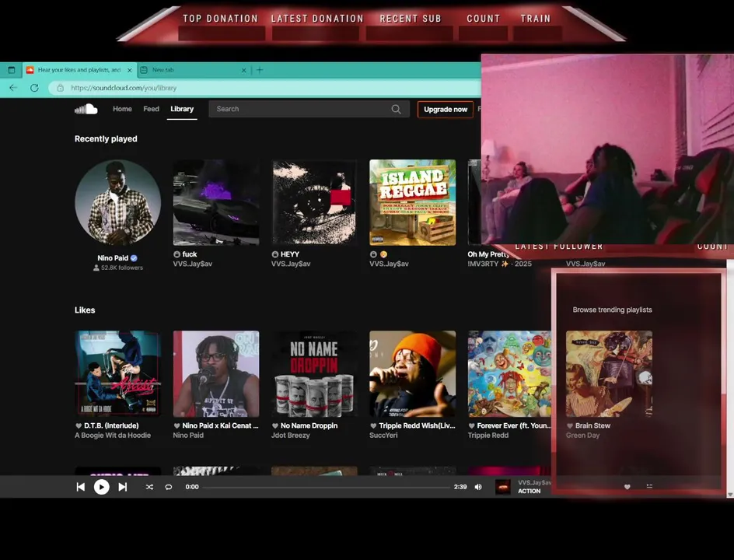Toggle repeat in the player bar
This screenshot has height=560, width=734.
169,487
